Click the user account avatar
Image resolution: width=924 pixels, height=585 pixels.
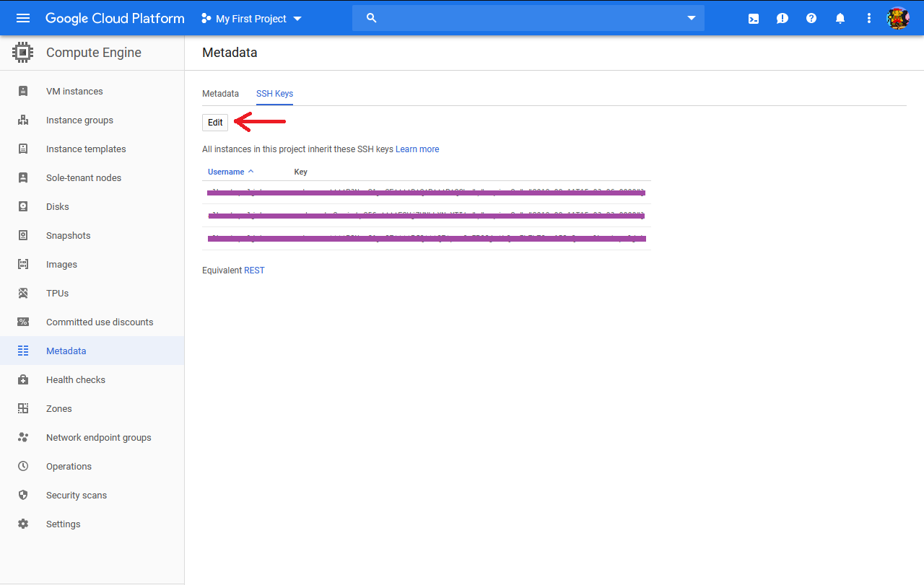pyautogui.click(x=898, y=18)
